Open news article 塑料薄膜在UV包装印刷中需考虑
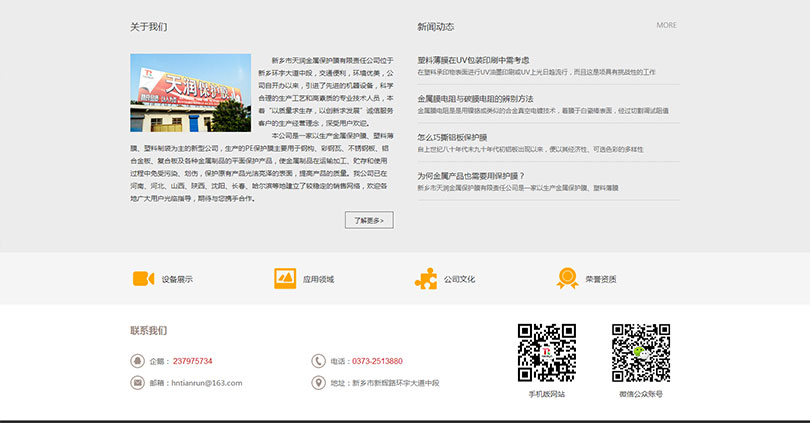Screen dimensions: 810x423 point(473,60)
